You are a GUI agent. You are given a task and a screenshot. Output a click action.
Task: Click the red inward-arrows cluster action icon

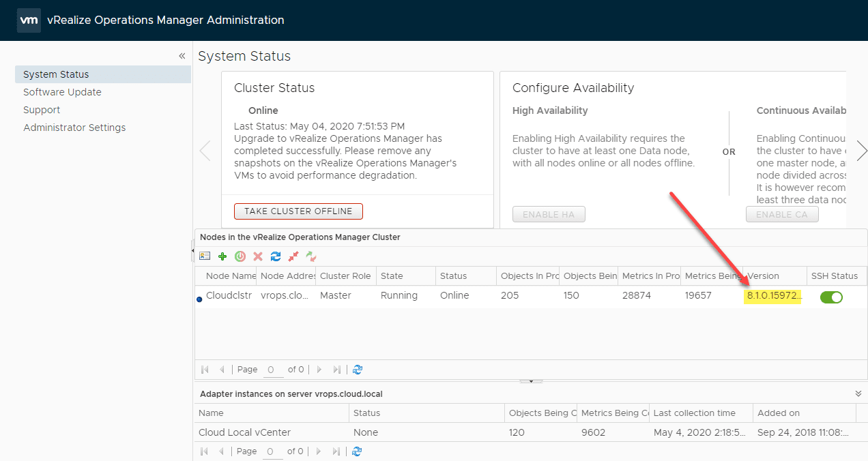[x=292, y=256]
